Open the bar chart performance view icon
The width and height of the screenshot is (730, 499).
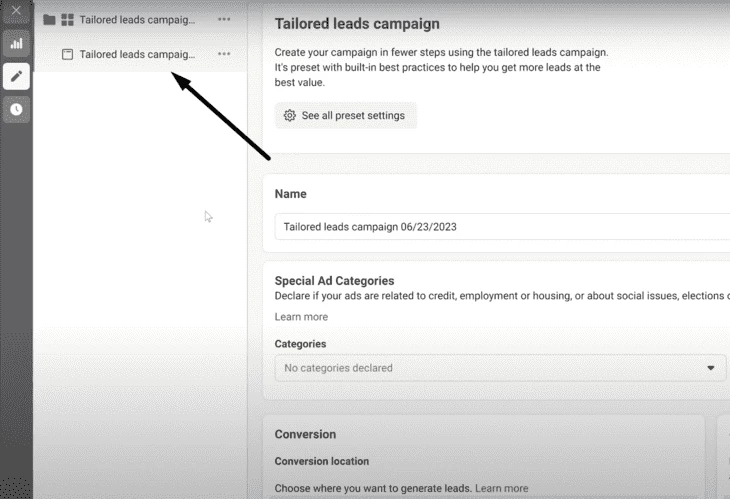click(x=16, y=44)
